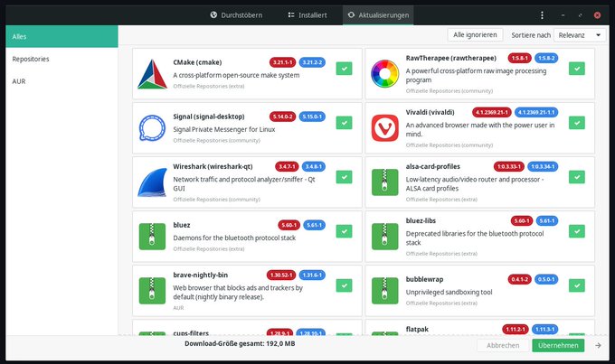Click the RawTherapee color wheel icon
Screen dimensions: 615x364
[384, 74]
